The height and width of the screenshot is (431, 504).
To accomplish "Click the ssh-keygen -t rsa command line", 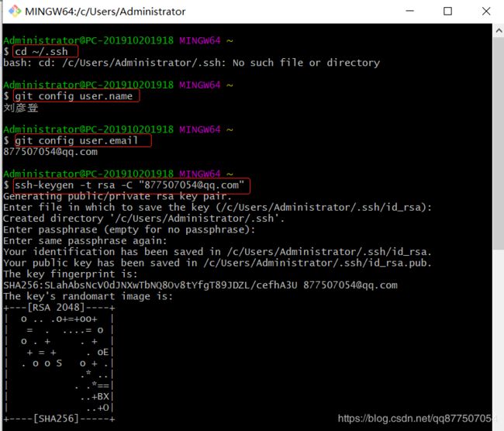I will pos(129,185).
